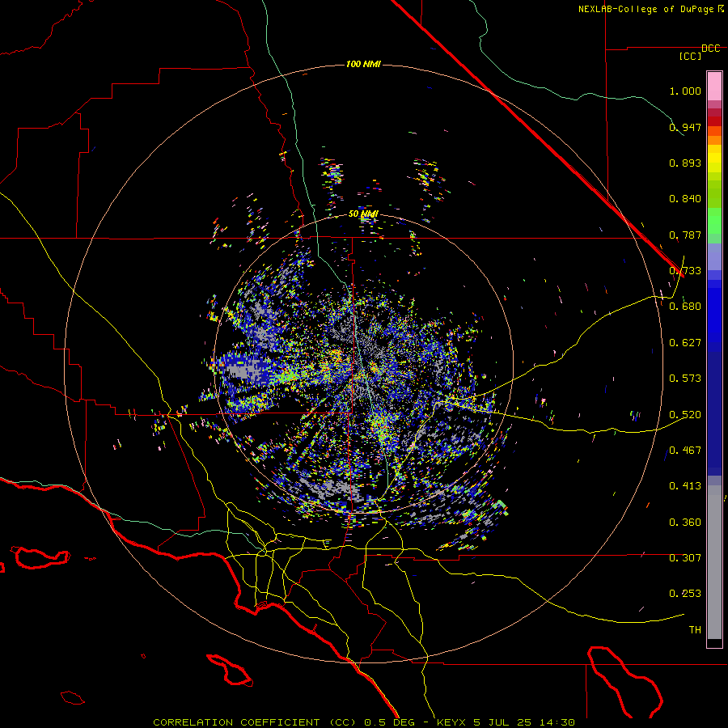Click the 50 NMI range ring label
Viewport: 728px width, 728px height.
point(363,214)
